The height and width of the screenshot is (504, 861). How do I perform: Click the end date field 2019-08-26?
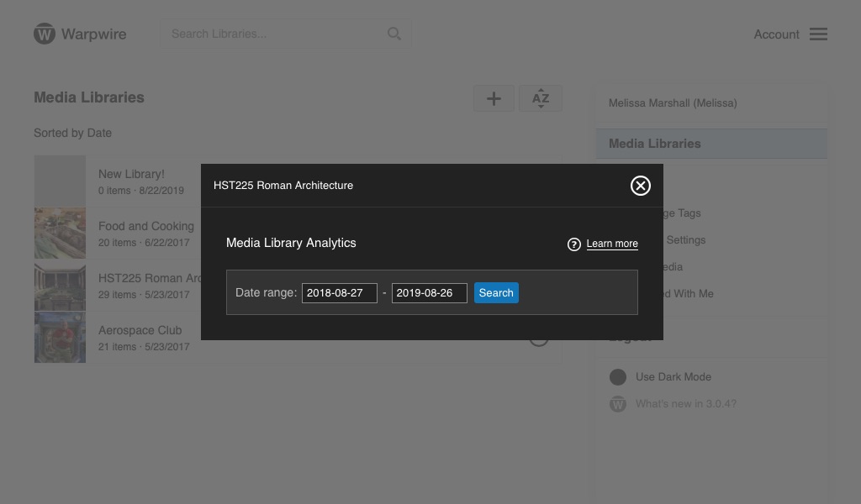[430, 293]
